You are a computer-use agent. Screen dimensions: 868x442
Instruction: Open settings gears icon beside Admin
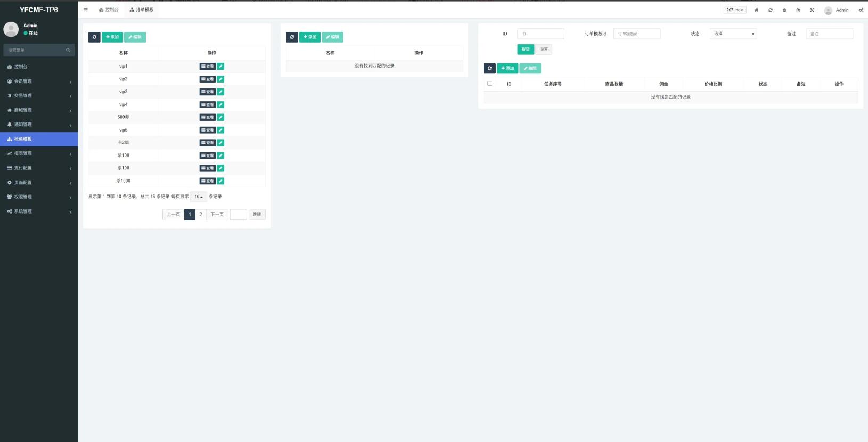point(861,10)
